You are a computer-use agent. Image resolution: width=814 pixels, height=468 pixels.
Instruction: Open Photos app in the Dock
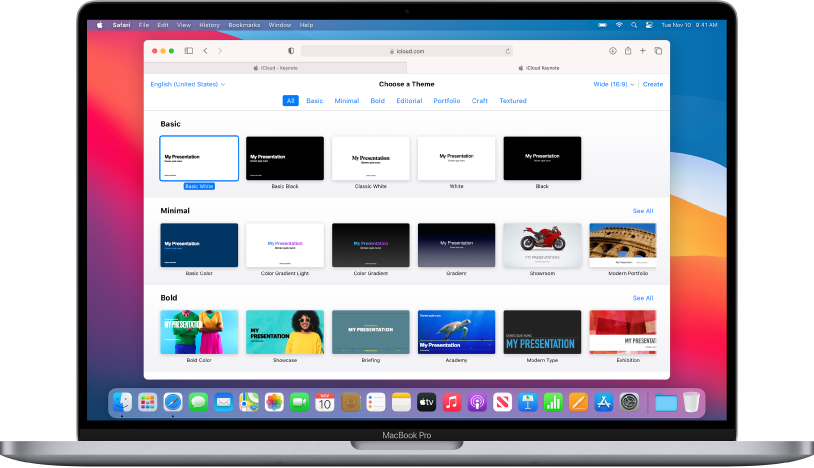coord(274,402)
